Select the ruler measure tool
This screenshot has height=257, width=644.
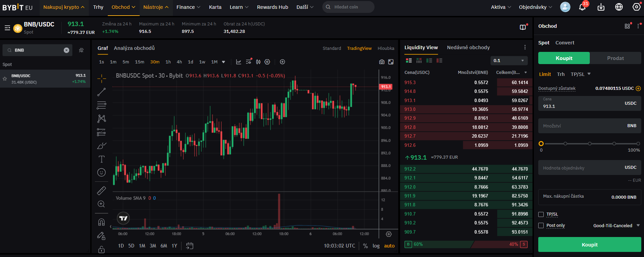pos(101,191)
